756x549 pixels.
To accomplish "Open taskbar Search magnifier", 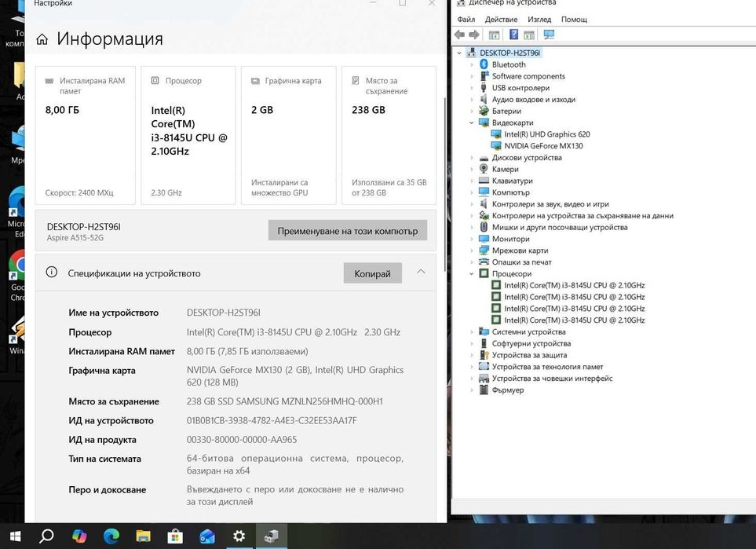I will coord(47,536).
